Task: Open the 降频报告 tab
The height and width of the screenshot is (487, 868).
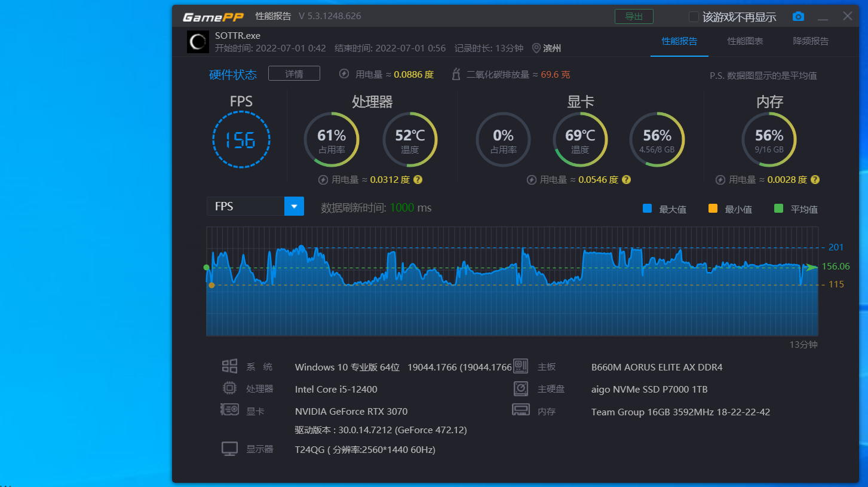Action: pos(810,41)
